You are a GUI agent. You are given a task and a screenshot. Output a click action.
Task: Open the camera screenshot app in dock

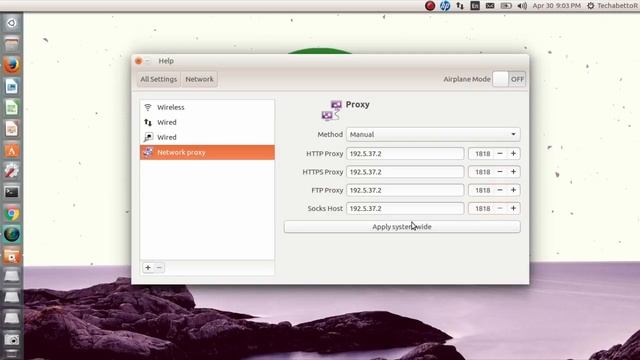pos(11,340)
